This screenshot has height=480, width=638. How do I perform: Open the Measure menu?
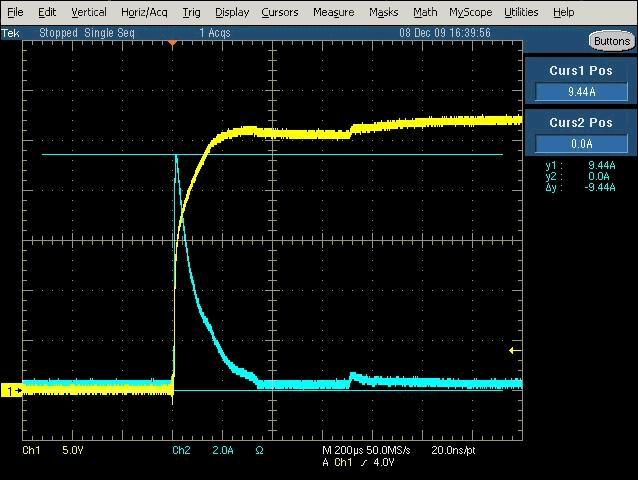tap(333, 12)
